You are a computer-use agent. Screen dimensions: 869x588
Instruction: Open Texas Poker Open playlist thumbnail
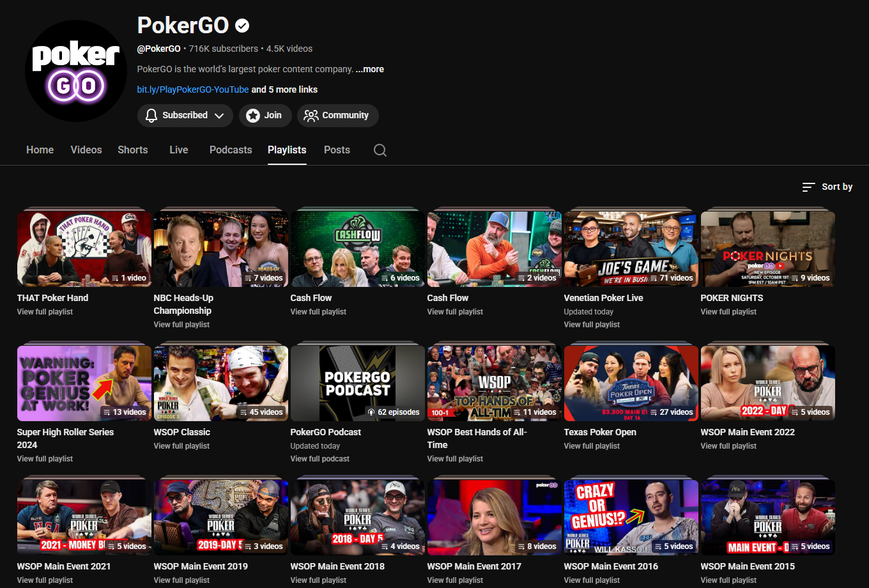click(631, 383)
